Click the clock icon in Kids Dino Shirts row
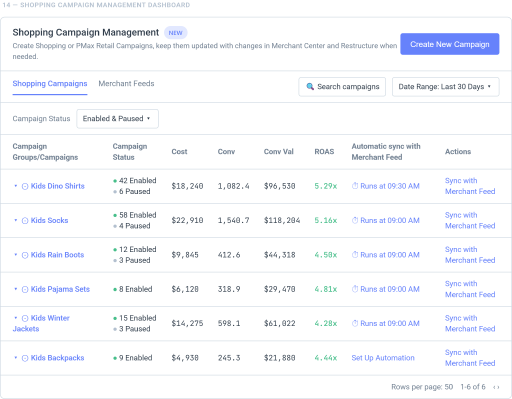 [x=355, y=186]
